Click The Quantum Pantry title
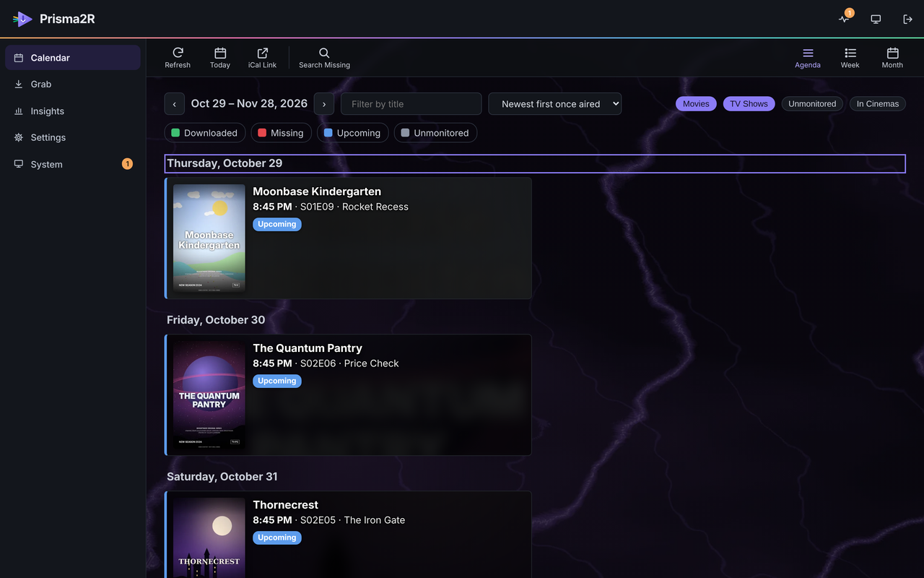The image size is (924, 578). pyautogui.click(x=308, y=348)
